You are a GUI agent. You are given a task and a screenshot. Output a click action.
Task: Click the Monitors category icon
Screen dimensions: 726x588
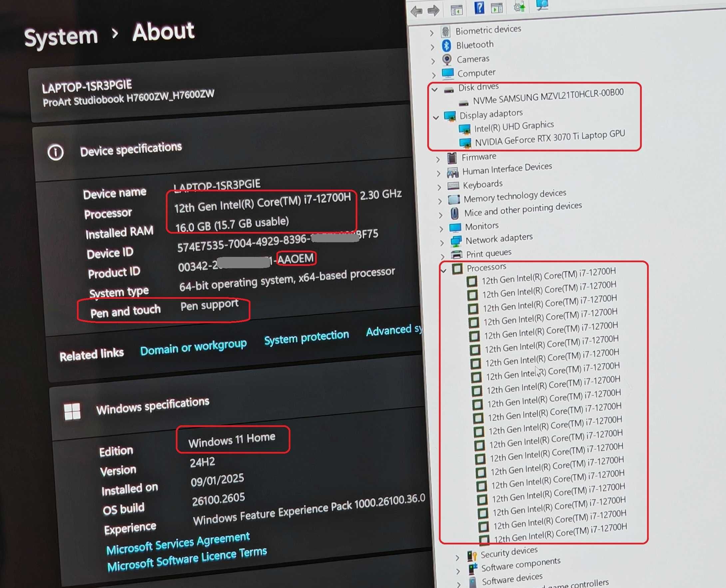pos(455,227)
